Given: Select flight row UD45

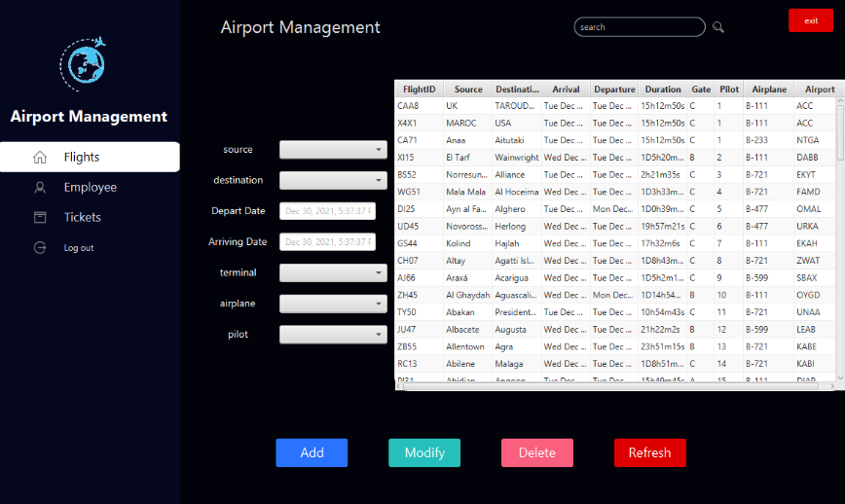Looking at the screenshot, I should click(x=615, y=226).
